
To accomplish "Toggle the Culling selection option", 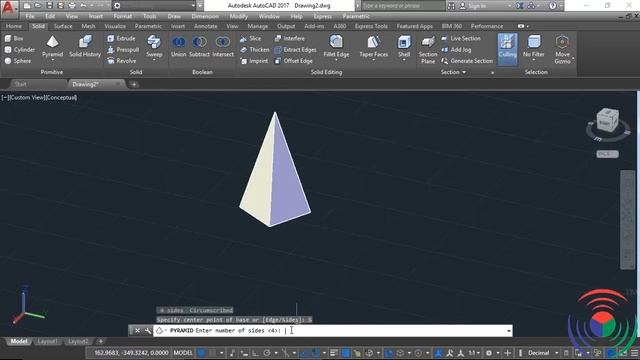I will tap(507, 49).
